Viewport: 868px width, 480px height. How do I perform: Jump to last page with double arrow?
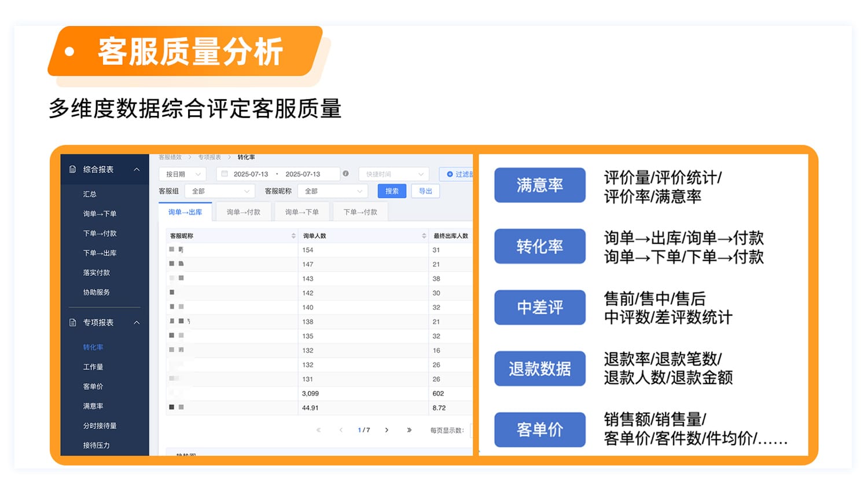(409, 430)
